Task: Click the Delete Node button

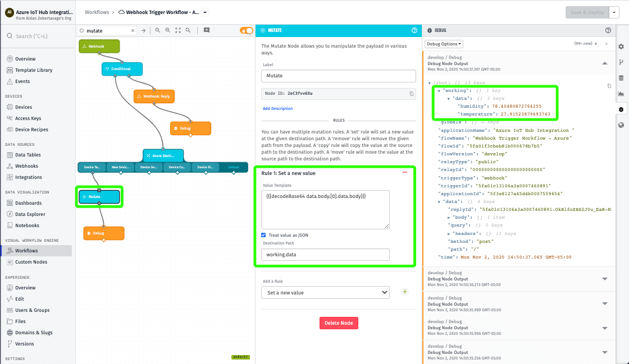Action: [x=339, y=323]
